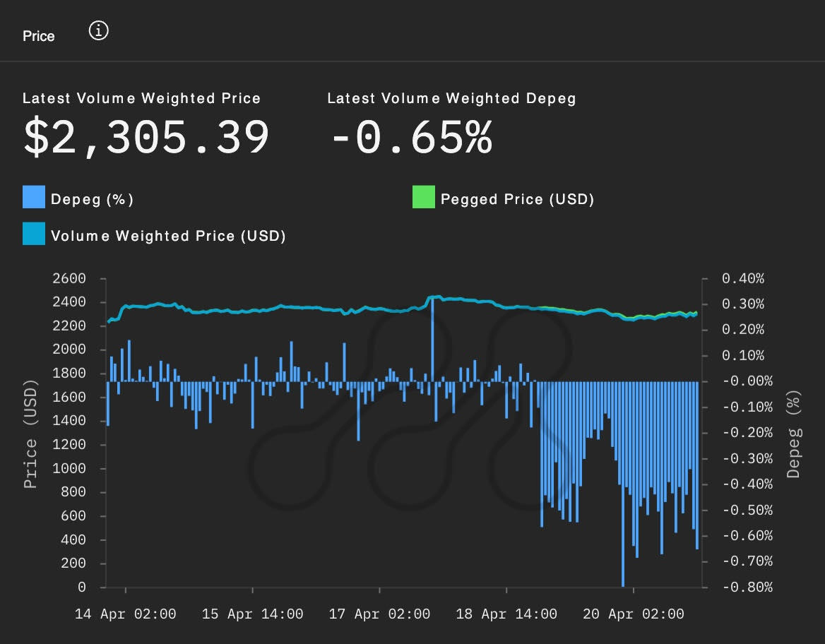Click the 14 Apr 02:00 axis label
This screenshot has height=644, width=825.
125,614
